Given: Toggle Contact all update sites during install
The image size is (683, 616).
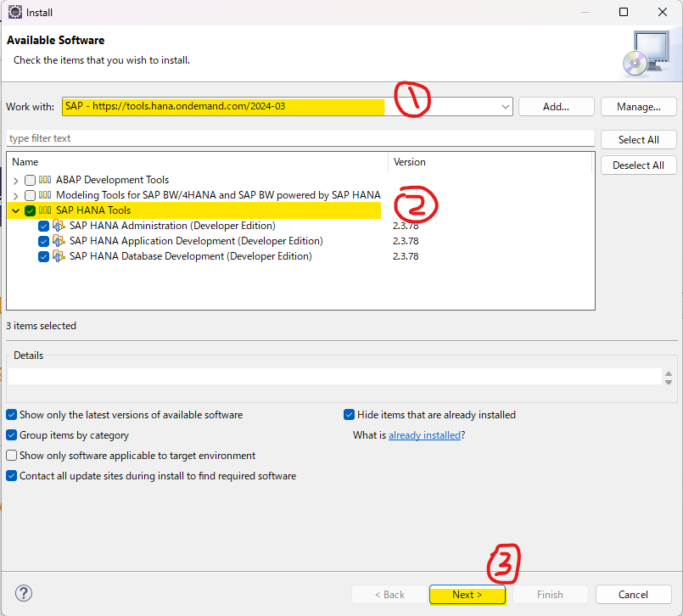Looking at the screenshot, I should tap(12, 476).
